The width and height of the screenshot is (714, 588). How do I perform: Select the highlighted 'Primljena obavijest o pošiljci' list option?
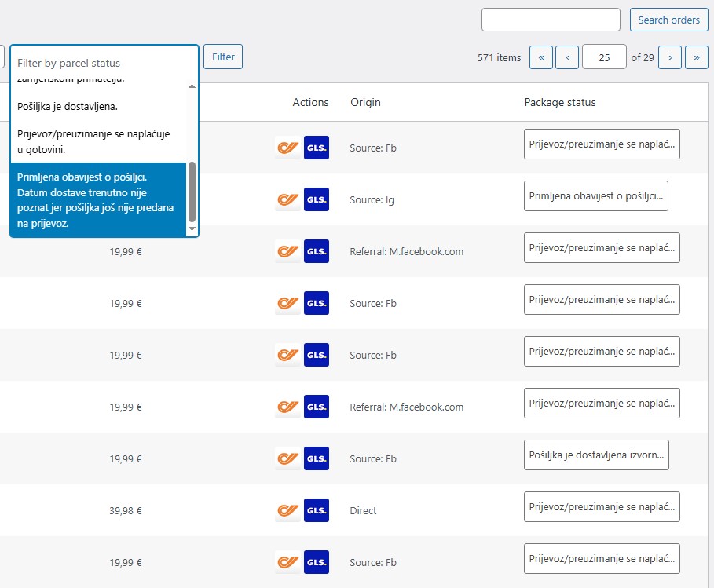point(93,199)
